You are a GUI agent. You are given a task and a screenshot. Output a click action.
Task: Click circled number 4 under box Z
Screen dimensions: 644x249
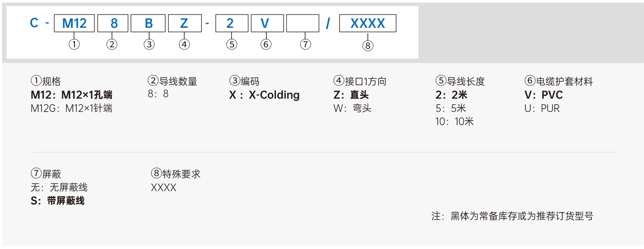click(184, 44)
